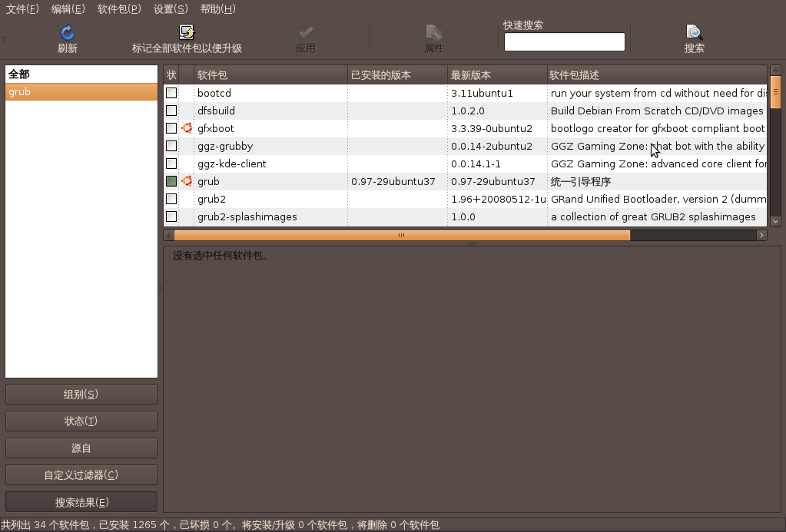Click the Properties (属性) toolbar icon
The height and width of the screenshot is (532, 786).
click(433, 32)
